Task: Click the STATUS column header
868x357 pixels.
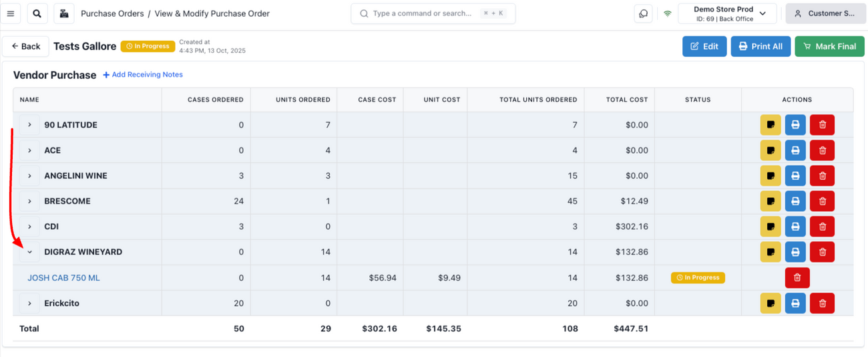Action: pyautogui.click(x=698, y=100)
